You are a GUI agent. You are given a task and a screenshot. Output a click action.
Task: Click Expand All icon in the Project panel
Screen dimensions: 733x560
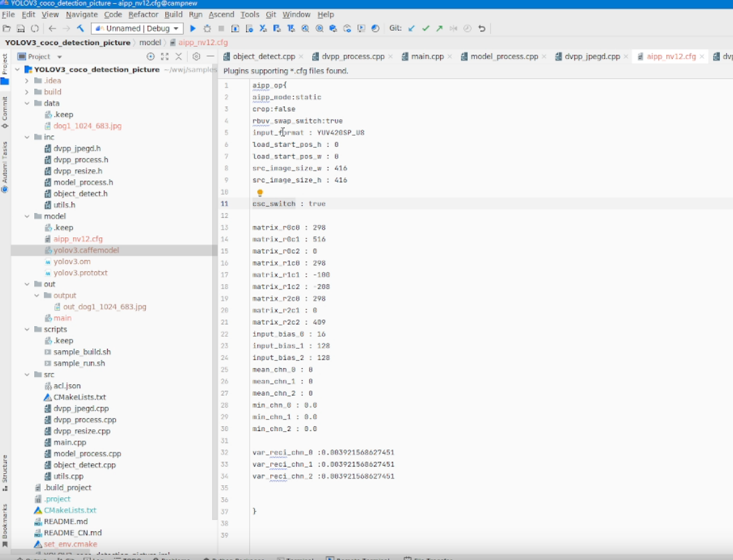coord(165,57)
